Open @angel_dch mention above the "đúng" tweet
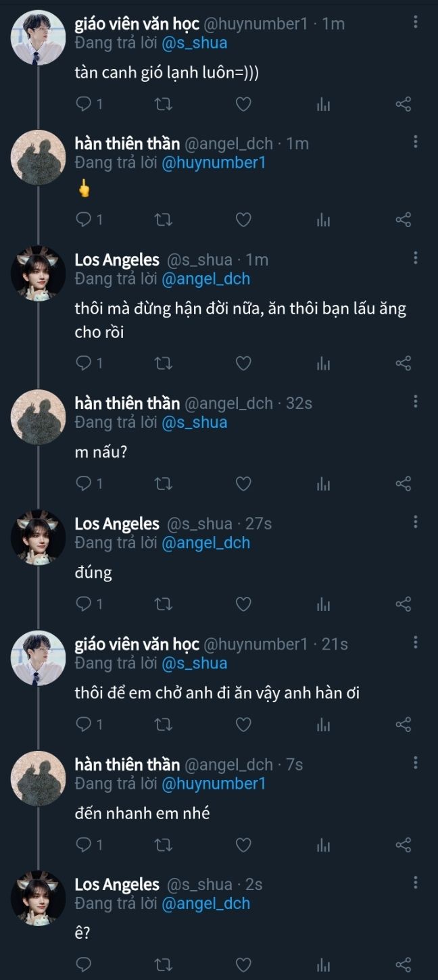Viewport: 438px width, 980px height. click(x=206, y=543)
